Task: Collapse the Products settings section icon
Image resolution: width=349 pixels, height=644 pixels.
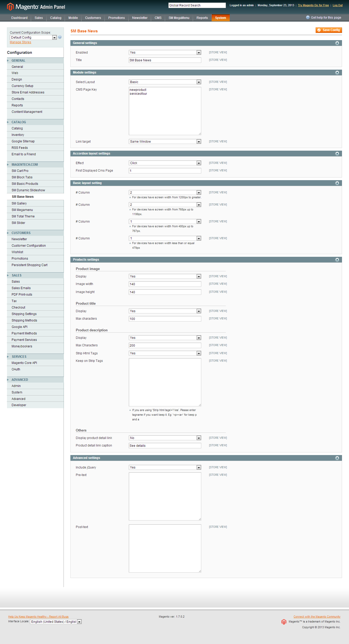Action: [337, 260]
